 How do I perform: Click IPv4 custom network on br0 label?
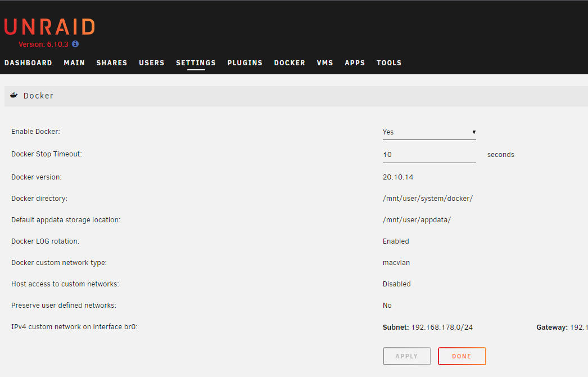point(74,327)
